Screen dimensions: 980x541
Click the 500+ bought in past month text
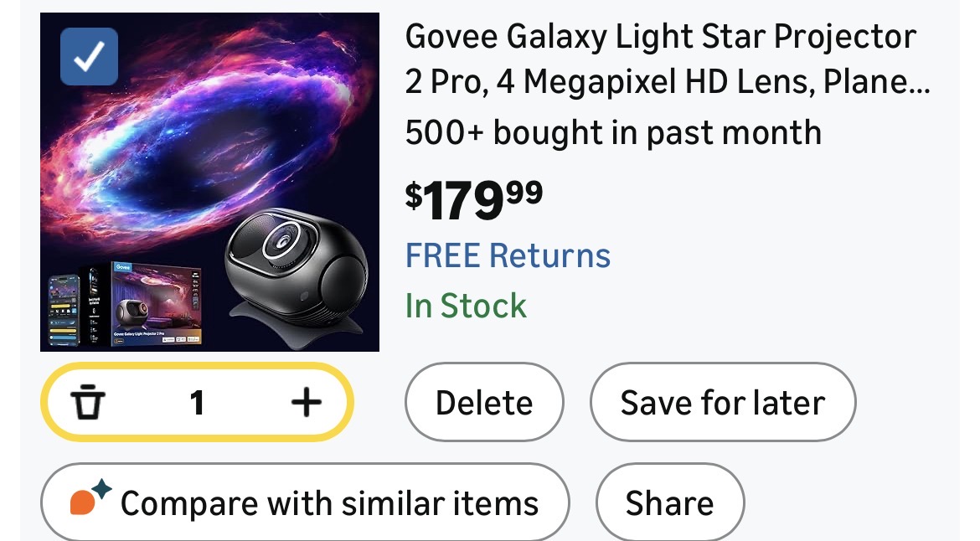coord(612,133)
